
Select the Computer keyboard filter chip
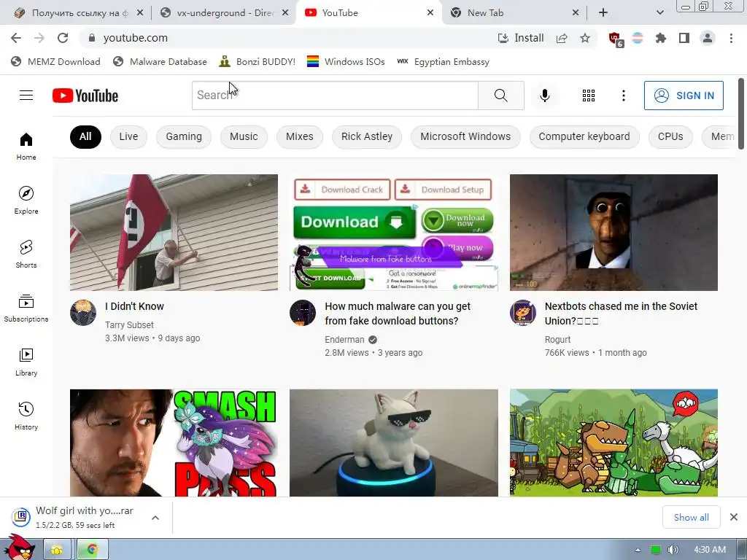[584, 136]
